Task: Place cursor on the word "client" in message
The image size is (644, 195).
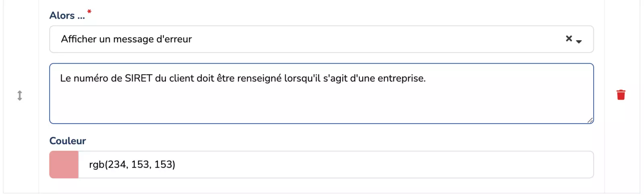Action: 182,78
